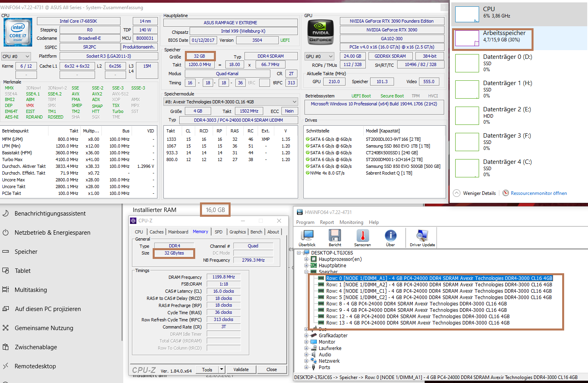588x383 pixels.
Task: Select Datenträger 0 (D:) in Task Manager
Action: [520, 63]
